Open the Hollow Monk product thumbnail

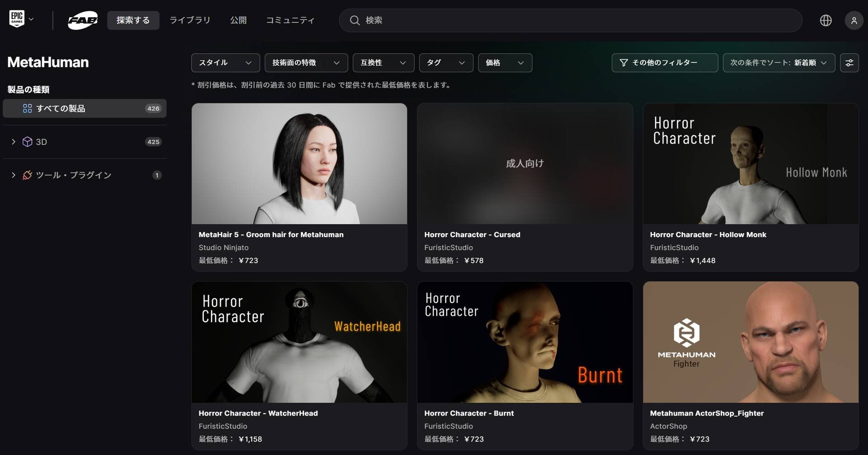click(750, 164)
